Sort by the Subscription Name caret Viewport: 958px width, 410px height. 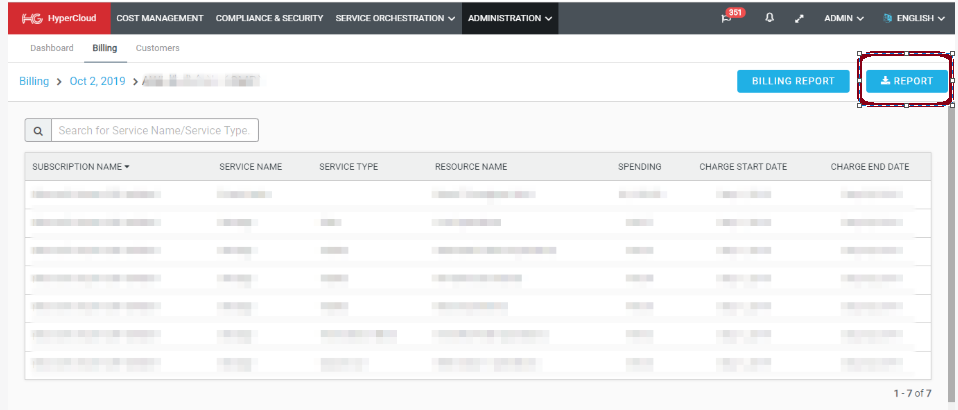127,167
